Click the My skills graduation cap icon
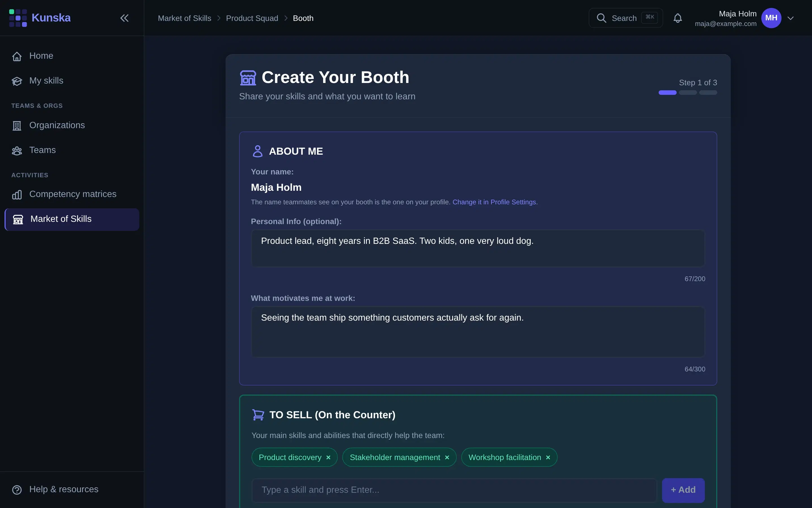 tap(17, 81)
